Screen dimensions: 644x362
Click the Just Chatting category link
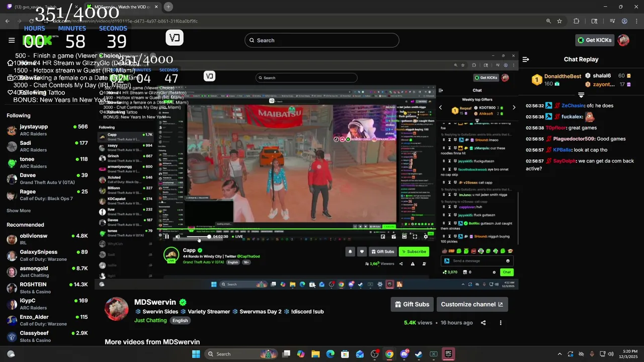(150, 320)
